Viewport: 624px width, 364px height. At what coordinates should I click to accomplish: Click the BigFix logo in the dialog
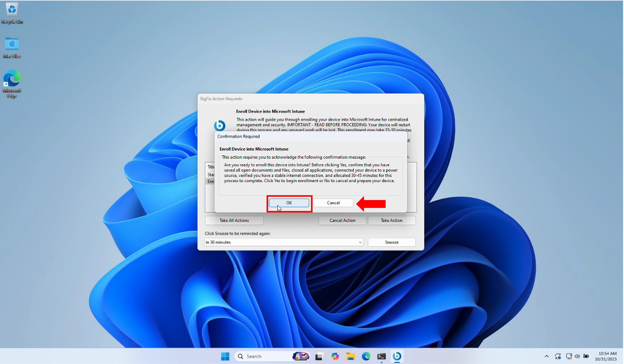pyautogui.click(x=220, y=126)
